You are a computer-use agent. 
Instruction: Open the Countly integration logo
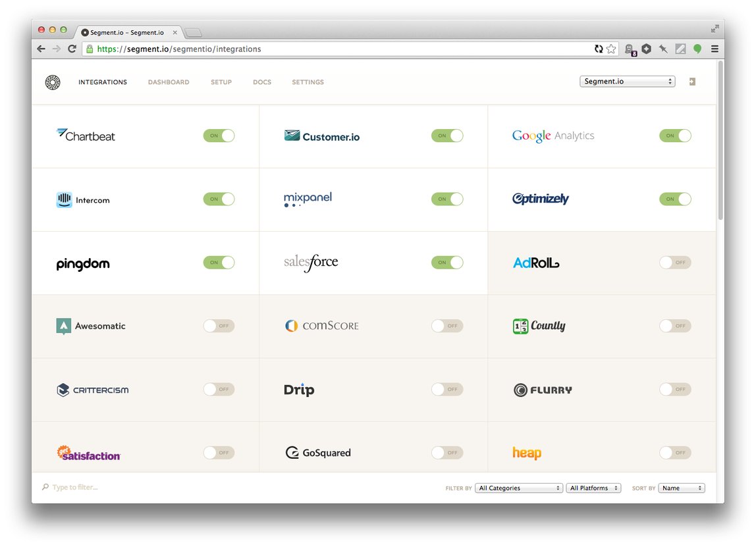click(x=539, y=326)
